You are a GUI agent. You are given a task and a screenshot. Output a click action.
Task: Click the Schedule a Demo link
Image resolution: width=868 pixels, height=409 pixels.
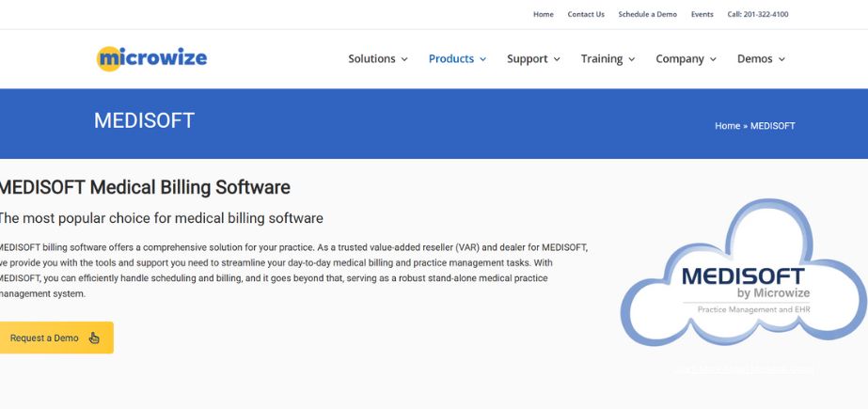pyautogui.click(x=647, y=14)
